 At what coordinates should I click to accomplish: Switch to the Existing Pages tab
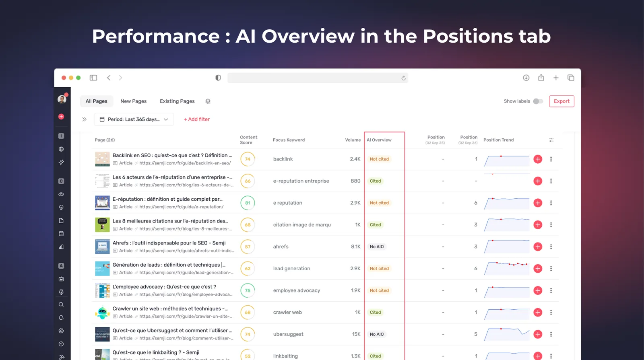(x=177, y=101)
